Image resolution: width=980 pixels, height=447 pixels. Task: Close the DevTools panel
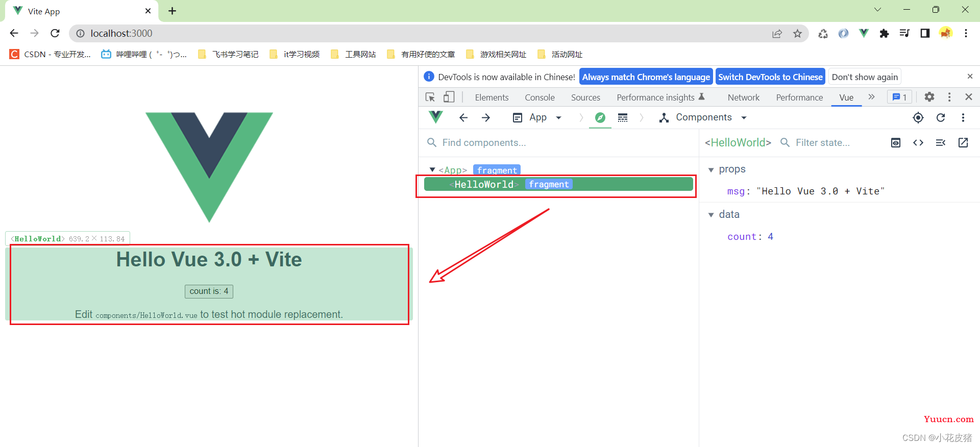(969, 97)
